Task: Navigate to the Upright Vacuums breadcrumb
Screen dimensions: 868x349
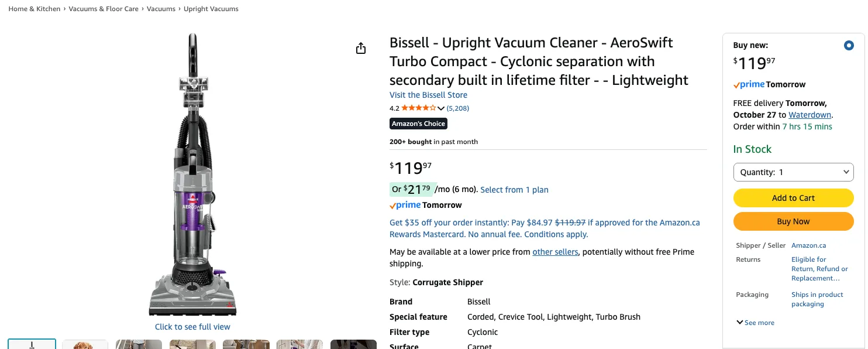Action: coord(211,9)
